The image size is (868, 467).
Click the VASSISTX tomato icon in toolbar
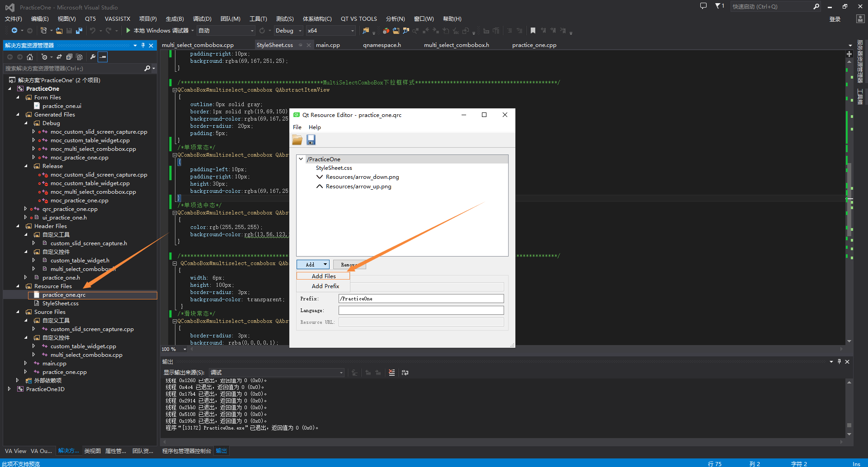(386, 31)
